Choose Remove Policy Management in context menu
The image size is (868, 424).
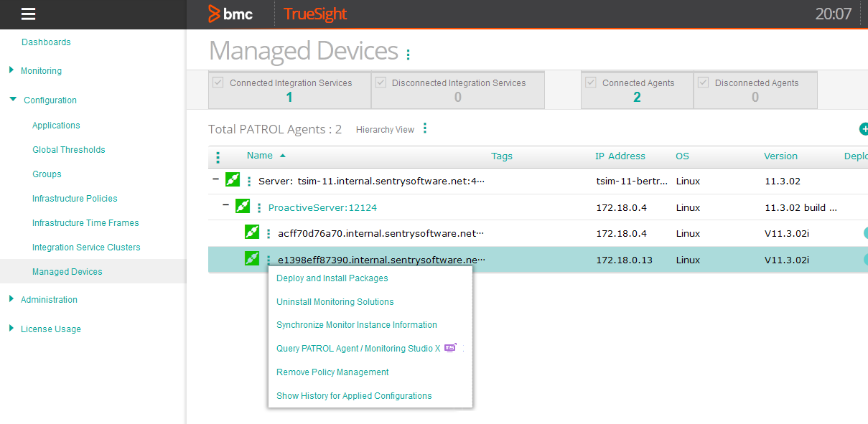332,372
